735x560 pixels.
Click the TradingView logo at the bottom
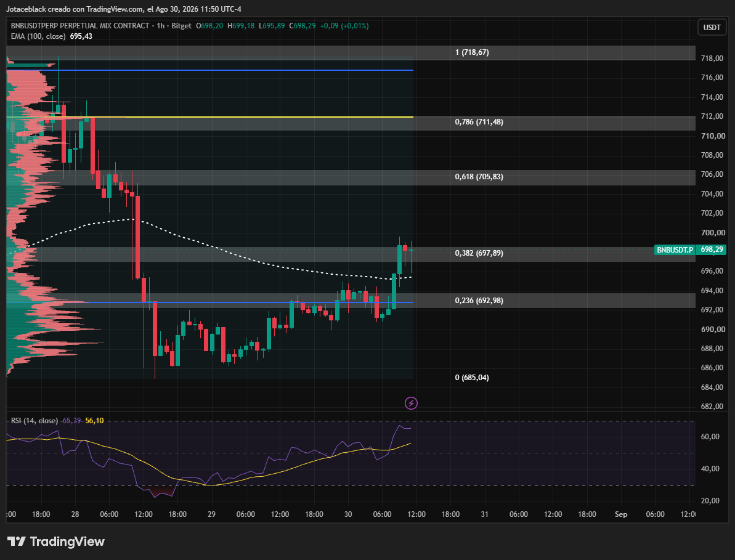[56, 542]
